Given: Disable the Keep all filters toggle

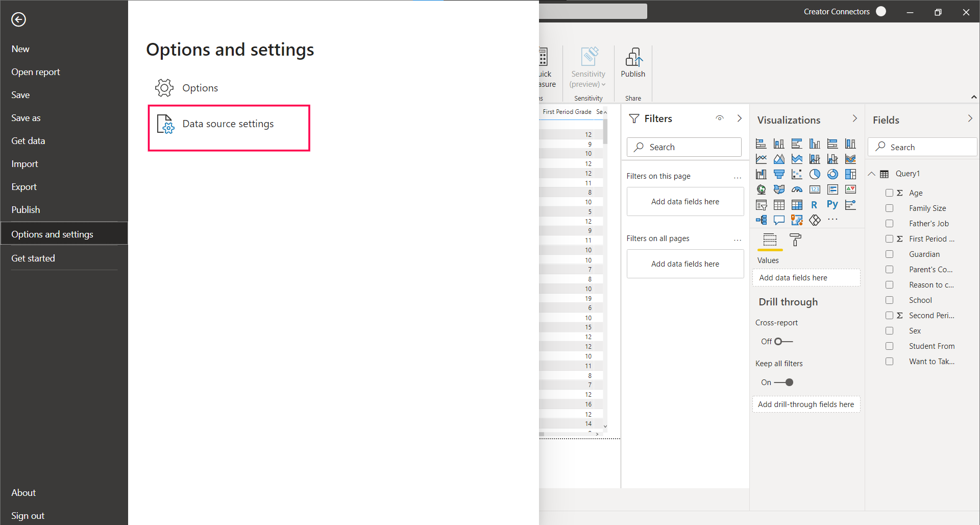Looking at the screenshot, I should (783, 383).
